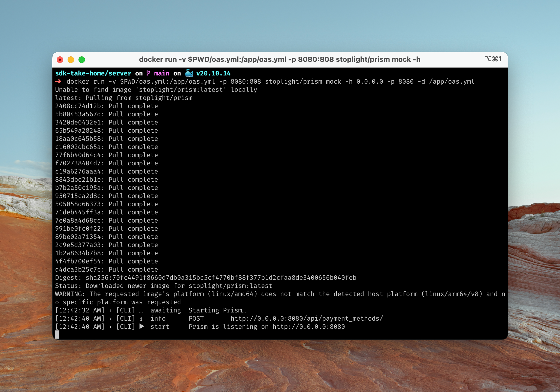The image size is (560, 392).
Task: Open the Prism listening URL http://0.0.0.0:8080
Action: [x=308, y=327]
